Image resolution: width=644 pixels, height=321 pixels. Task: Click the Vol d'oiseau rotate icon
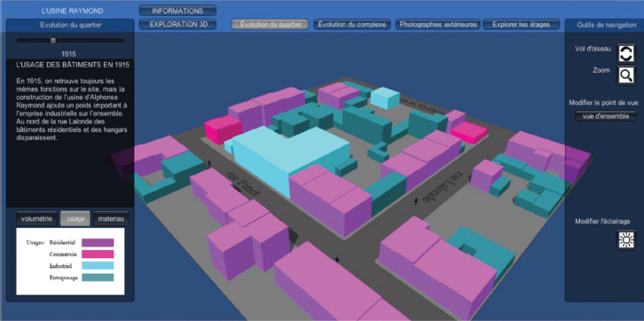pos(626,54)
